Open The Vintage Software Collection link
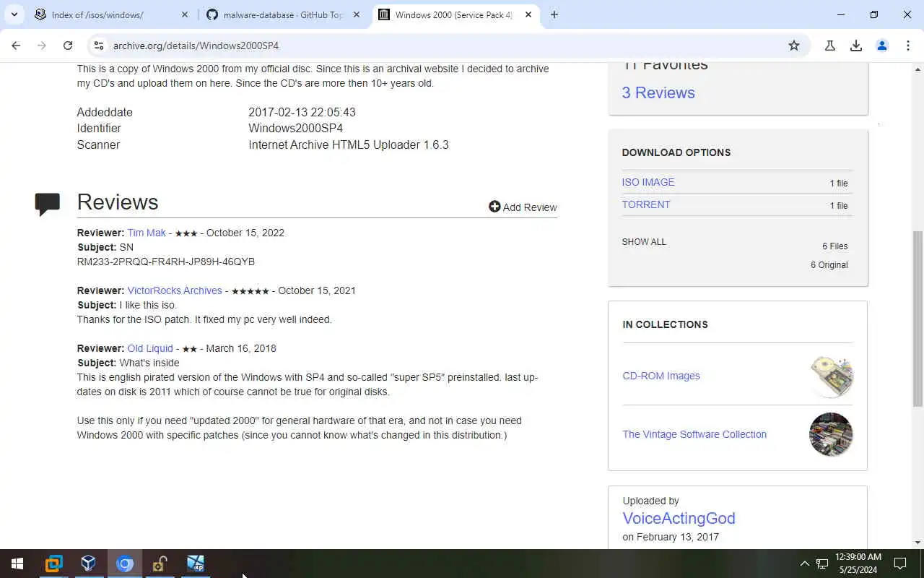The image size is (924, 578). pyautogui.click(x=694, y=434)
